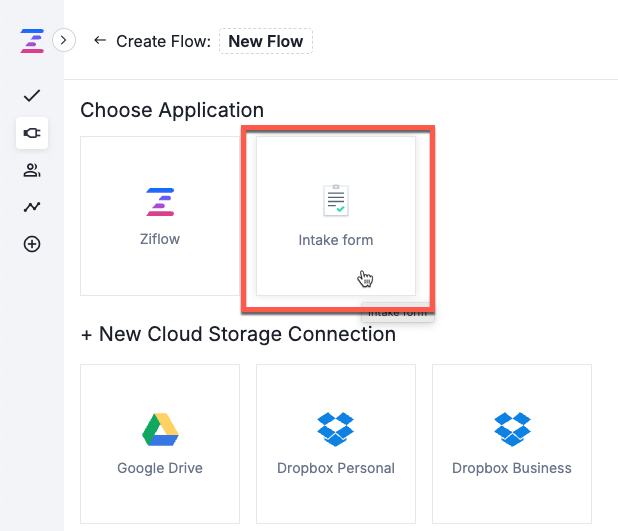
Task: Click the Dropbox Personal label text
Action: [x=336, y=468]
